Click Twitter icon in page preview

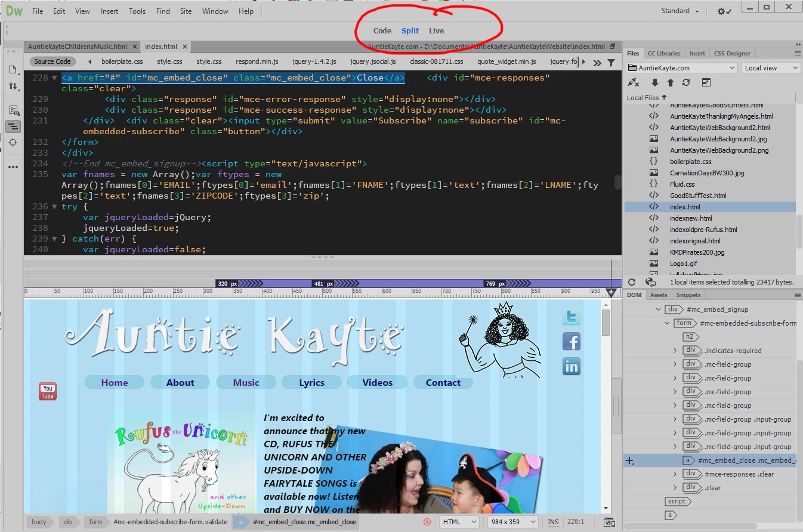(x=571, y=316)
